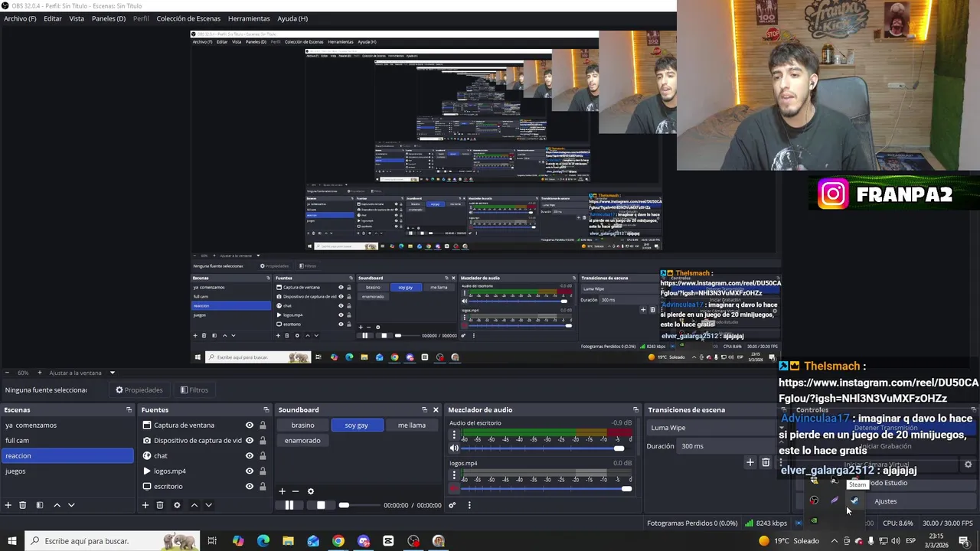980x551 pixels.
Task: Open the Soundboard settings gear
Action: (310, 491)
